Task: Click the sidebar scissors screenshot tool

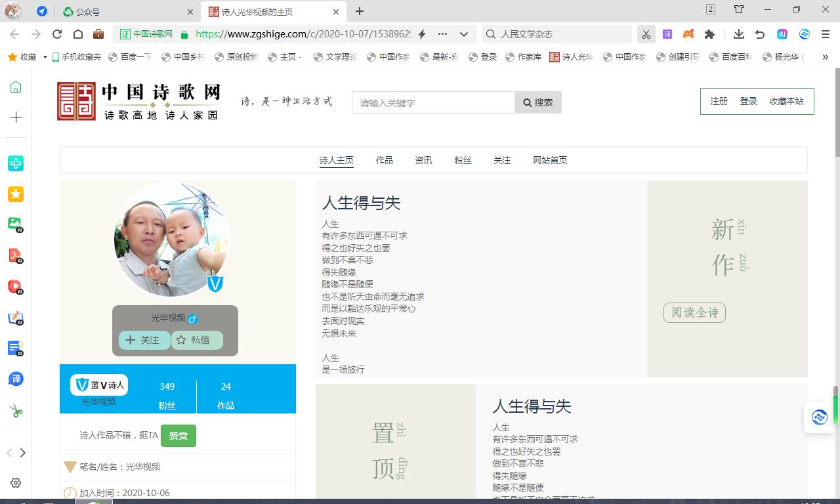Action: (x=16, y=411)
